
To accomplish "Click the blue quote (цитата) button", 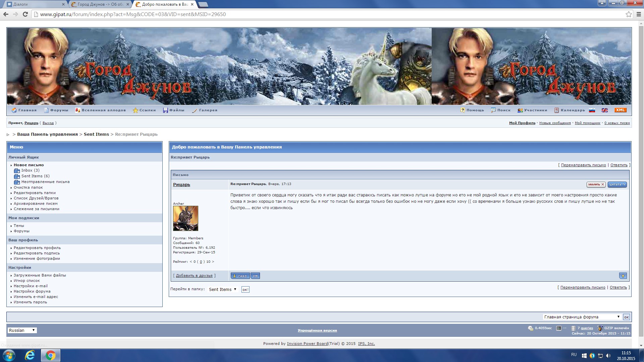I will click(x=617, y=184).
